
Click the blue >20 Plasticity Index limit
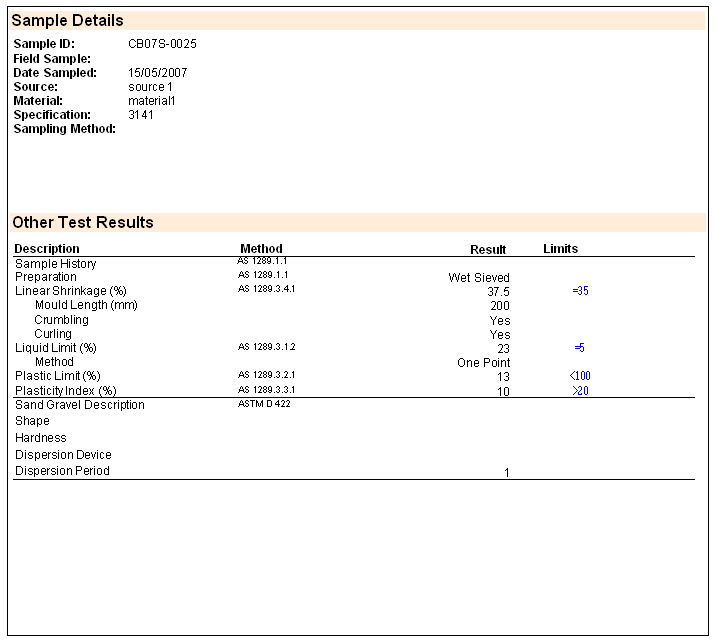(580, 391)
